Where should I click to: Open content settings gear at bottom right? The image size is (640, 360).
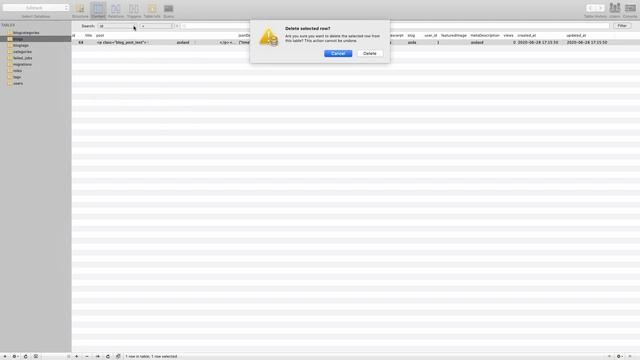tap(619, 356)
